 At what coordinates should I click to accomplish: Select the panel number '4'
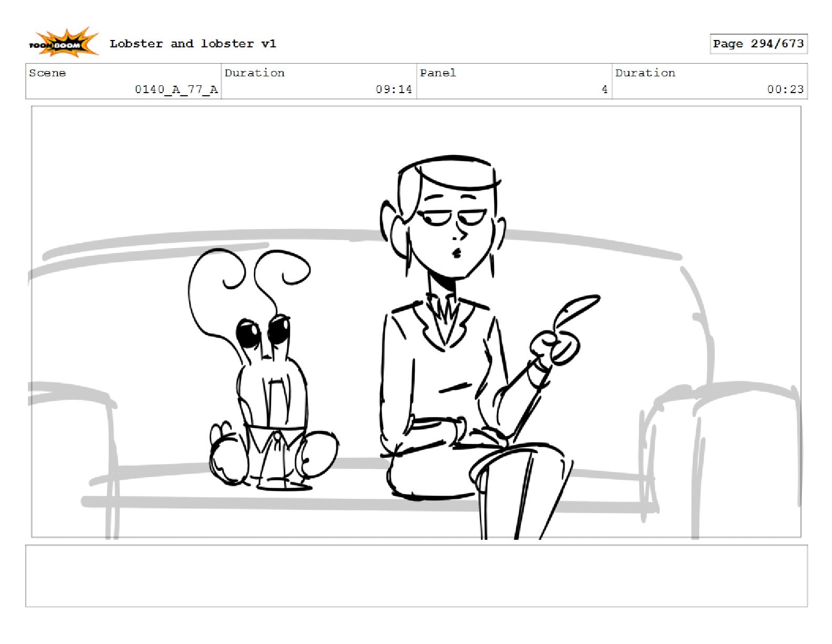(605, 89)
